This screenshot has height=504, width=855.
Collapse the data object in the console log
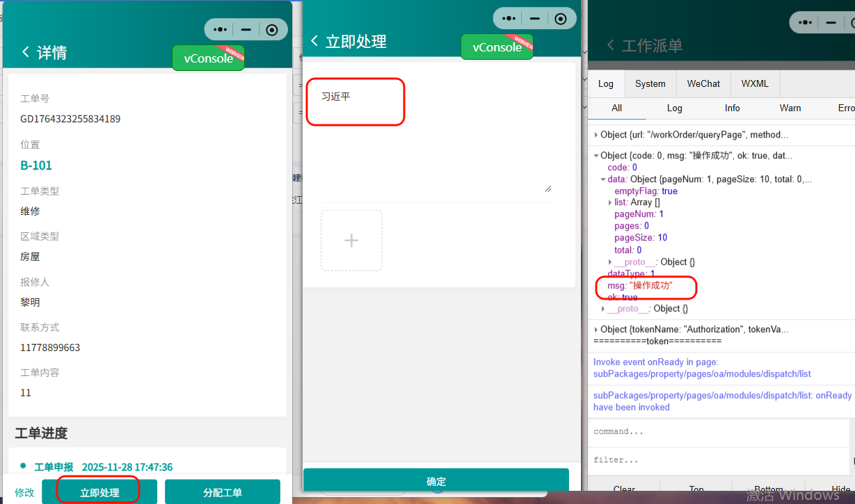[x=603, y=179]
